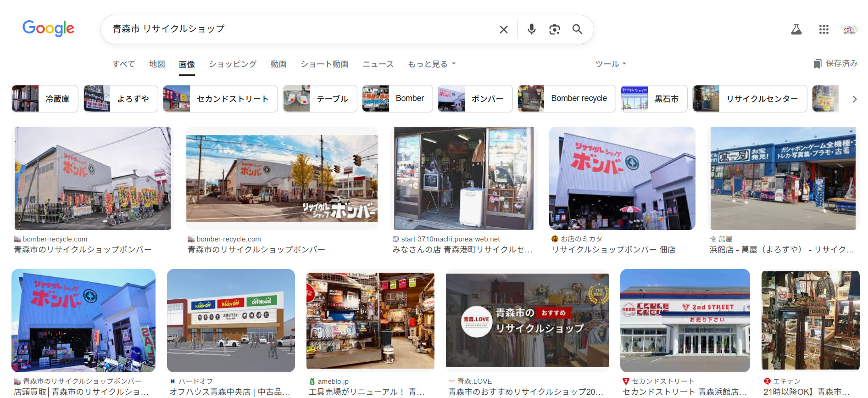
Task: Open the ハードオフ Off House building image
Action: coord(231,320)
